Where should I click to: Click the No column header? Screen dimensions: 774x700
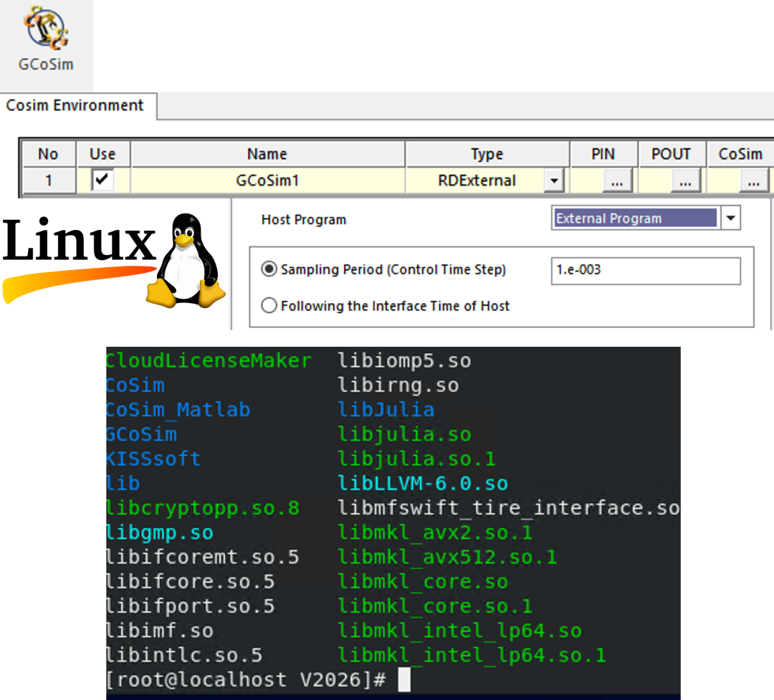[49, 154]
